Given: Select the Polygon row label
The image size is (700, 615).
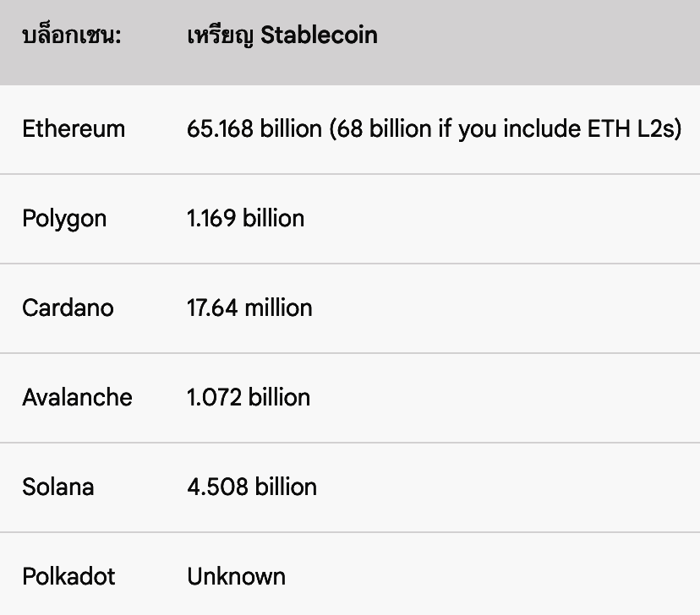Looking at the screenshot, I should click(64, 219).
